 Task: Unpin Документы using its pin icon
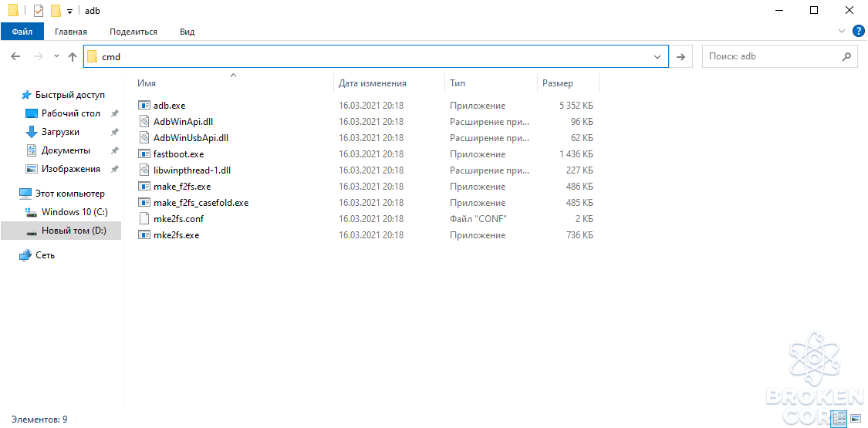tap(115, 150)
